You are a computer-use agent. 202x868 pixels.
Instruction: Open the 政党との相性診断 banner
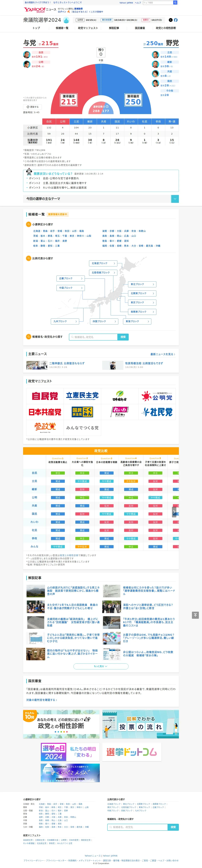[x=61, y=724]
